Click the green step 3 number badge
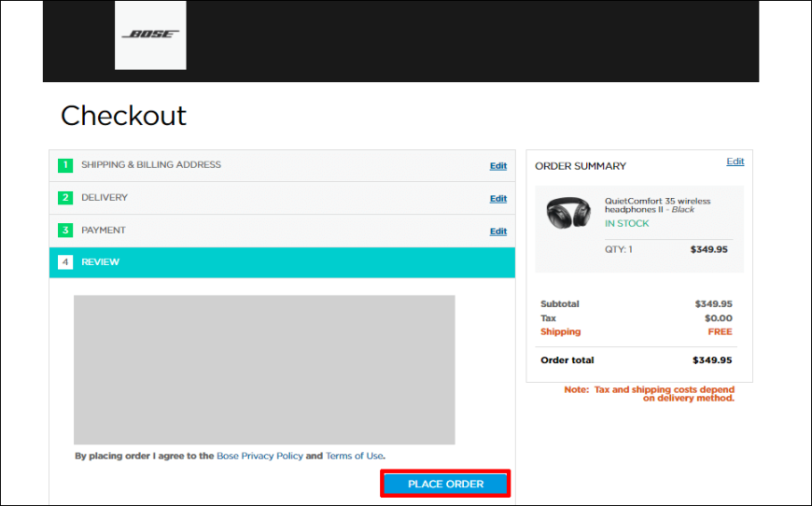Viewport: 812px width, 506px height. pyautogui.click(x=65, y=230)
